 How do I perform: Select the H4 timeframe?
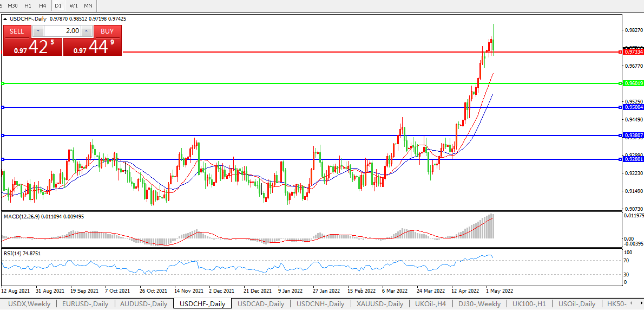pyautogui.click(x=42, y=5)
